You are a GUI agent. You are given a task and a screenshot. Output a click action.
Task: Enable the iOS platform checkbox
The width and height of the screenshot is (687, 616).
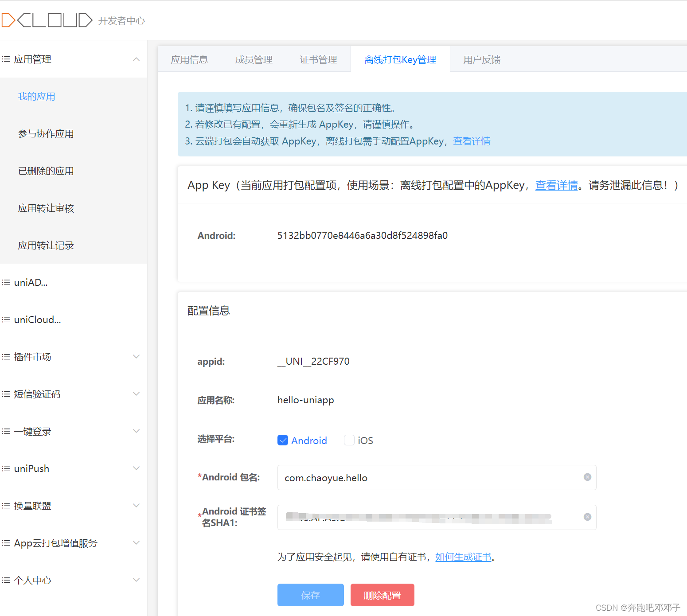click(349, 440)
